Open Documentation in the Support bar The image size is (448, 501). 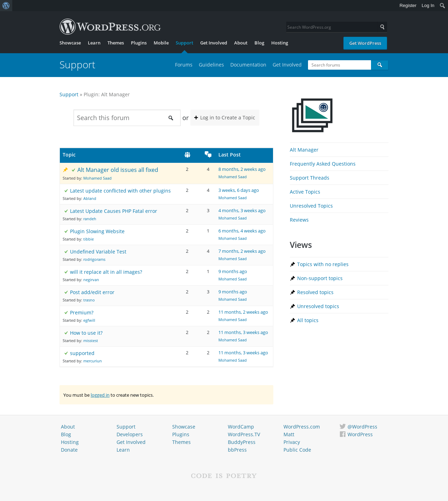coord(248,65)
